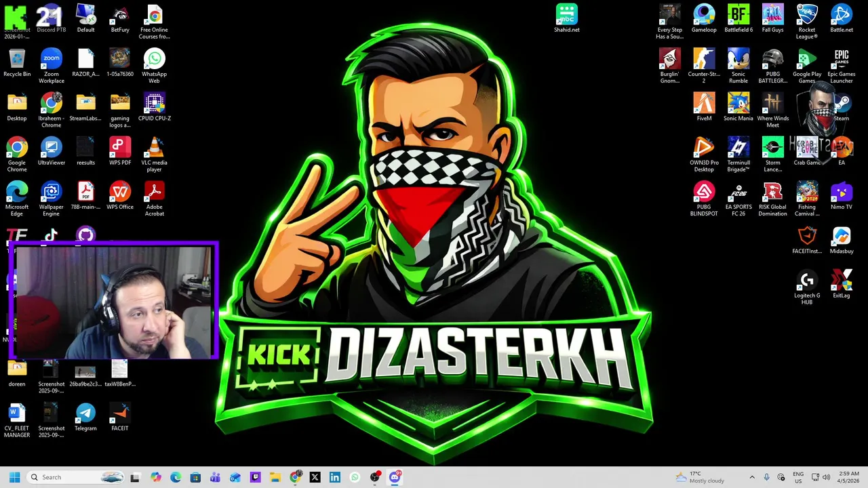The image size is (868, 488).
Task: Launch Zoom Workplace from the desktop
Action: 51,66
